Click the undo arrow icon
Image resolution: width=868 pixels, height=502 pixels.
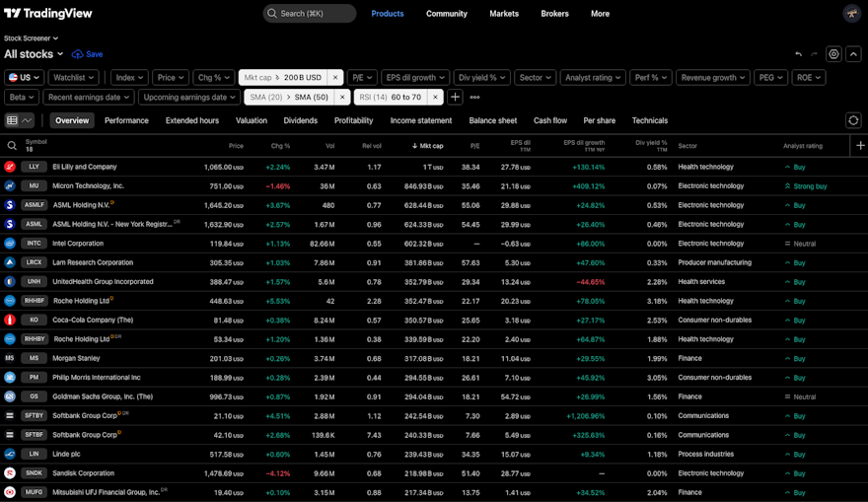click(798, 54)
